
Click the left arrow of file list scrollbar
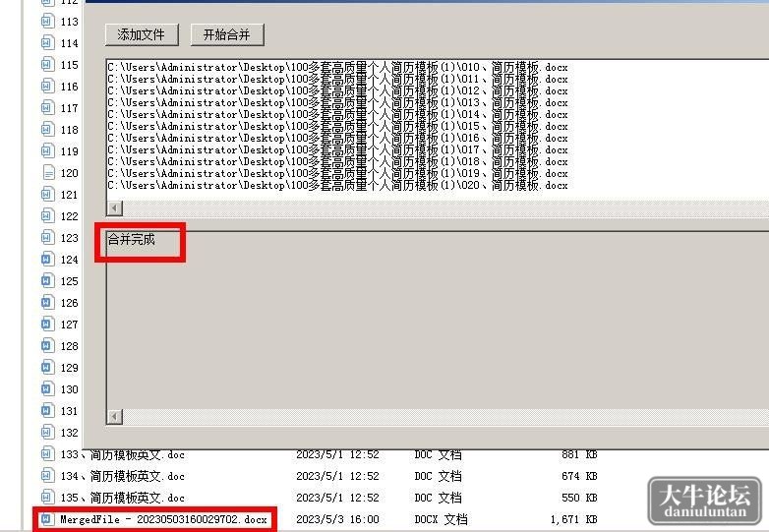point(114,207)
